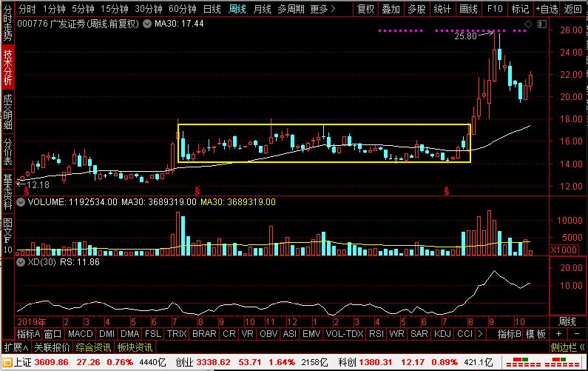
Task: Click the 复权 adjustment button
Action: point(366,9)
